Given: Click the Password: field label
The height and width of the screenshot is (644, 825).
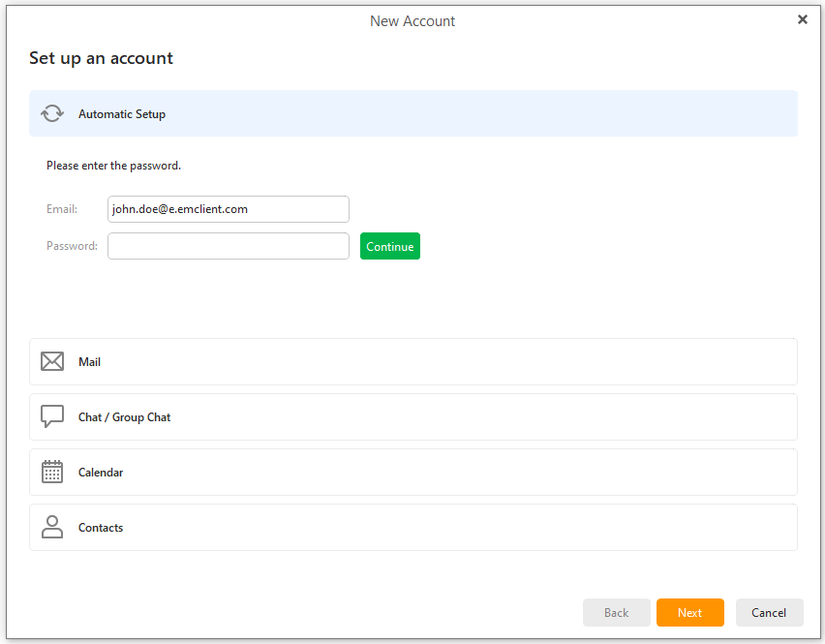Looking at the screenshot, I should coord(72,246).
